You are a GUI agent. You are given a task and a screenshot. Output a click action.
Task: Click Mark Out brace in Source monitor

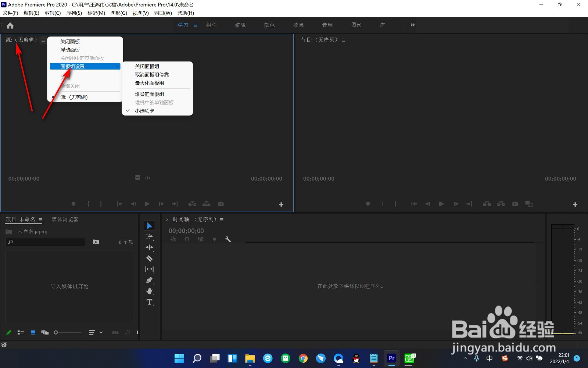tap(101, 204)
